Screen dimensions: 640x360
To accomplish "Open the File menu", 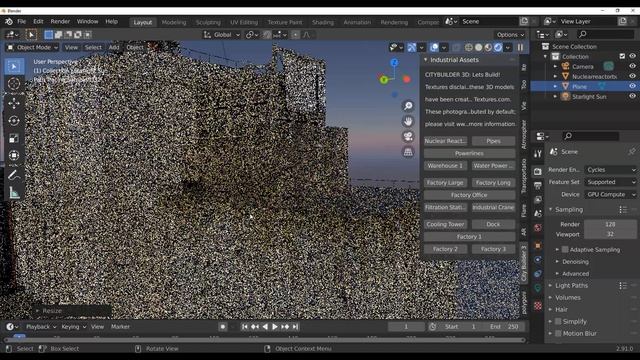I will [22, 22].
